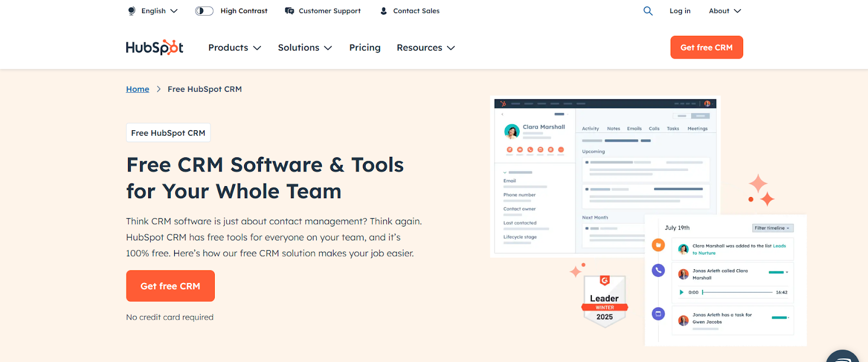Viewport: 868px width, 362px height.
Task: Toggle the High Contrast switch
Action: pos(204,11)
